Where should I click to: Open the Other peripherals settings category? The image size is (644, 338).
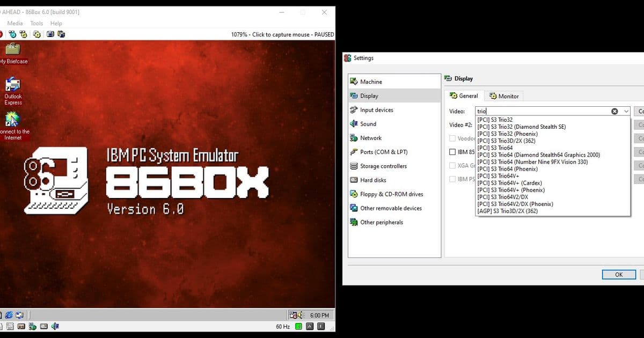tap(394, 222)
